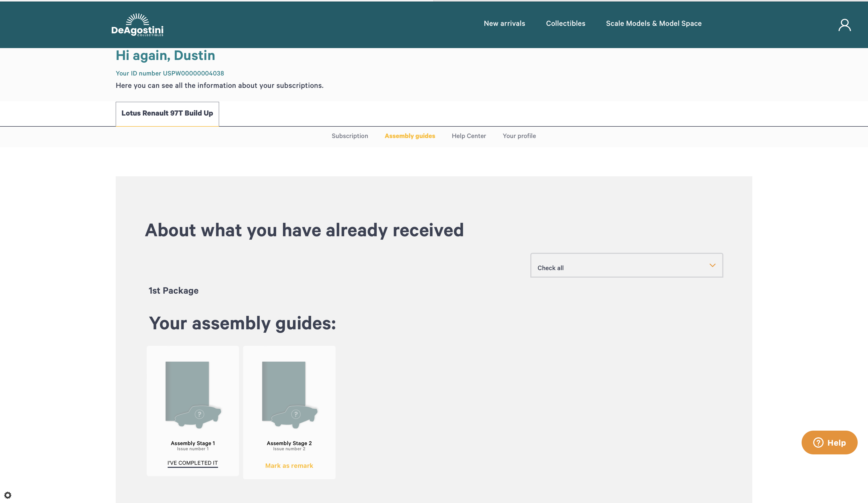Go to Scale Models & Model Space
This screenshot has height=503, width=868.
point(653,24)
